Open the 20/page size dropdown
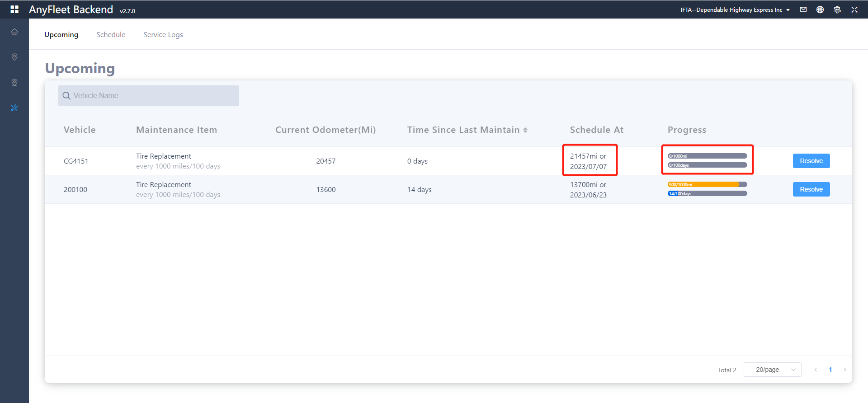 click(772, 370)
